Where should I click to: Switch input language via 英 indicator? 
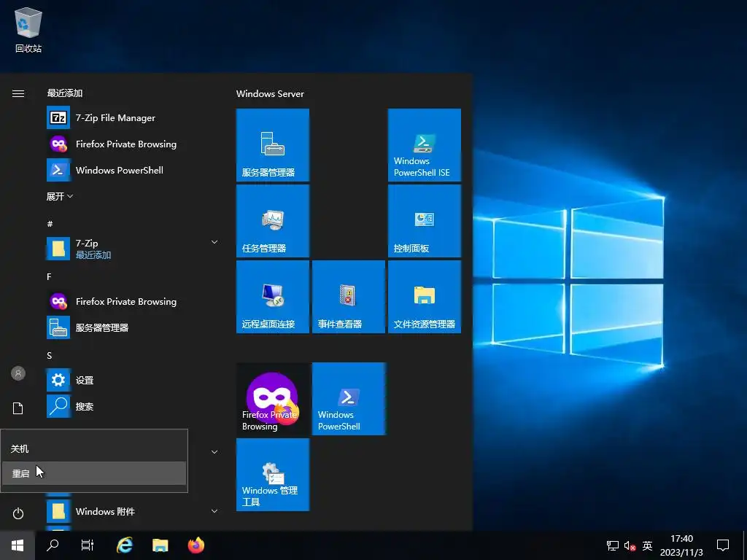pos(647,545)
